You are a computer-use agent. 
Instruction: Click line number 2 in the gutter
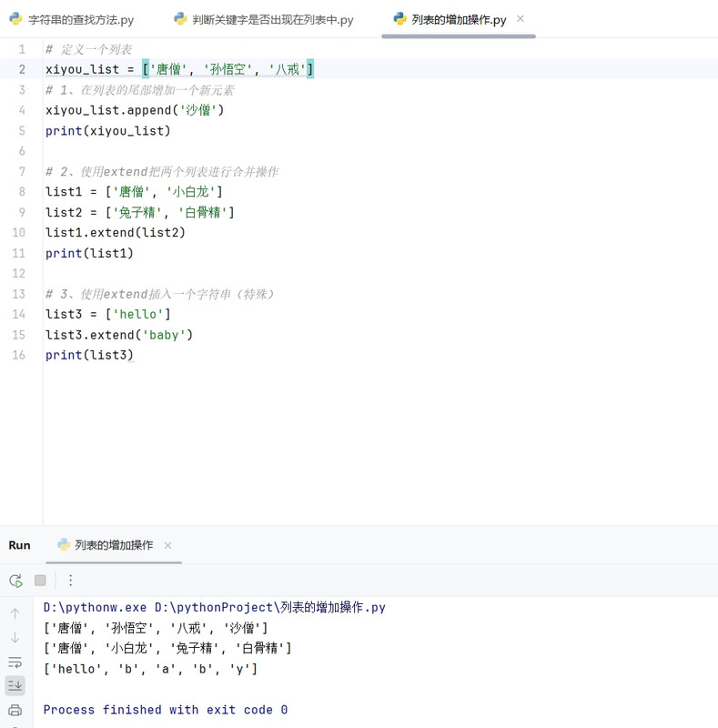pyautogui.click(x=22, y=69)
